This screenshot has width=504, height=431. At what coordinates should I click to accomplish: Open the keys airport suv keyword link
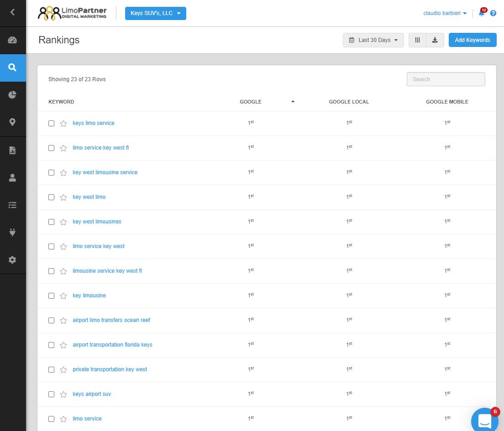(x=92, y=394)
